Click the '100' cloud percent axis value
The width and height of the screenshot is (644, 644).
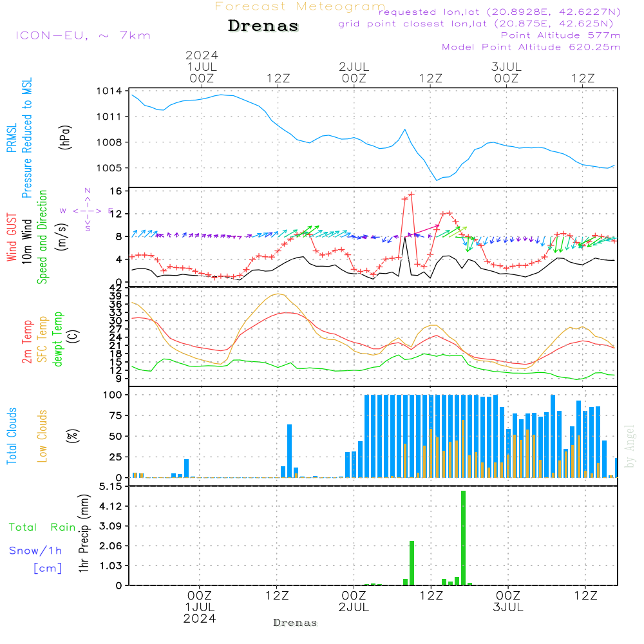click(113, 395)
